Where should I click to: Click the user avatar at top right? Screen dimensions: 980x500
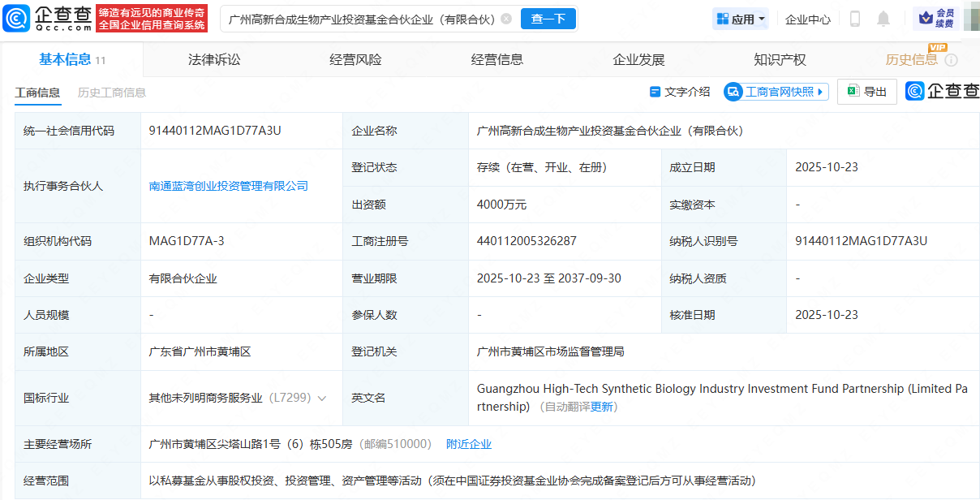pyautogui.click(x=971, y=19)
